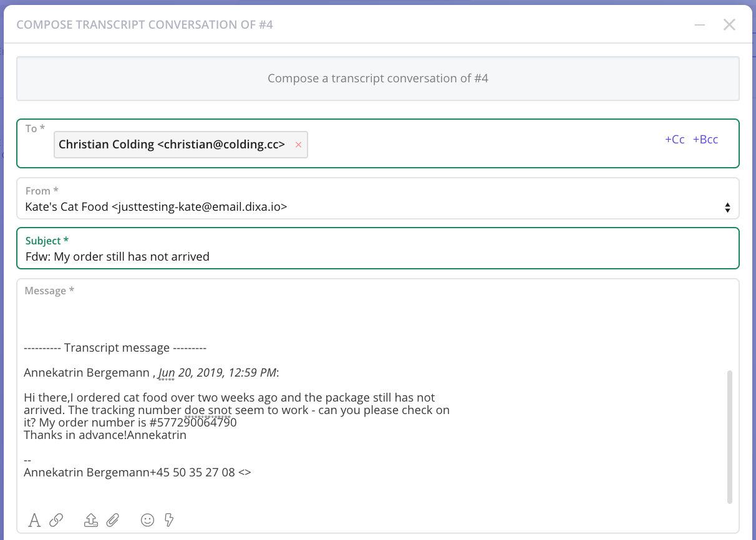The width and height of the screenshot is (756, 540).
Task: Open the lightning bolt quick responses
Action: 168,520
